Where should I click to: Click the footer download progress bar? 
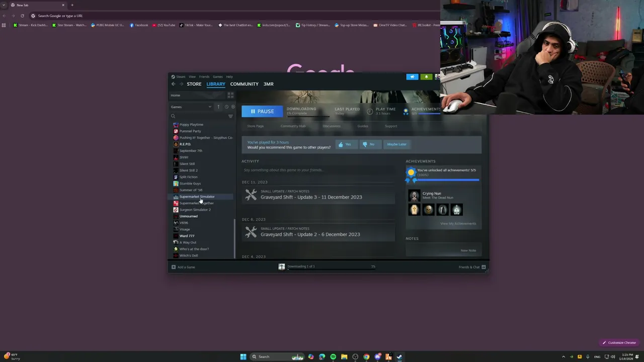[331, 270]
